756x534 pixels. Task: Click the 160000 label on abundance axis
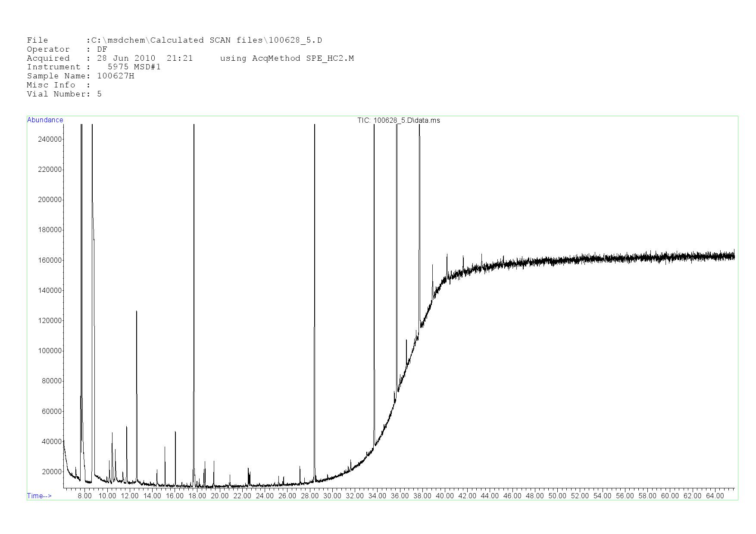coord(50,260)
